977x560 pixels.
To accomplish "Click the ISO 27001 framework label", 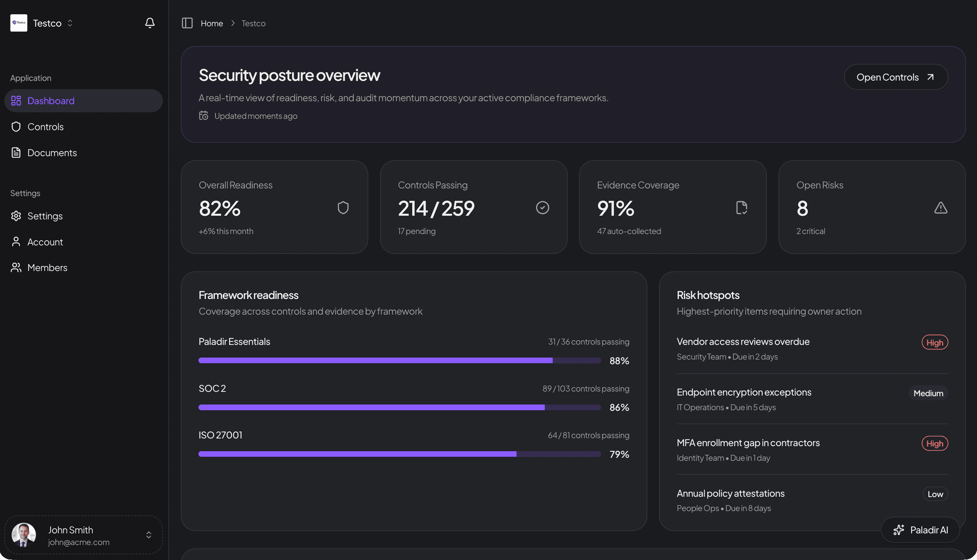I will coord(220,435).
